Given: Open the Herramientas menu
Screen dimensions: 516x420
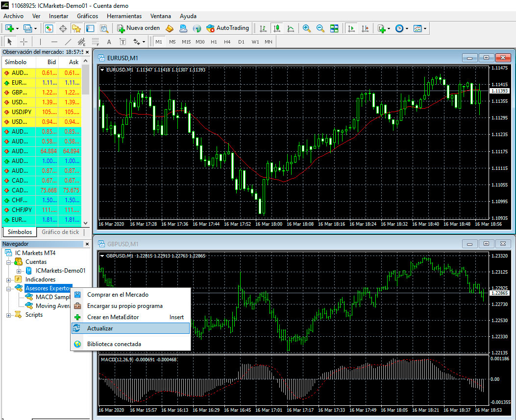Looking at the screenshot, I should pos(124,16).
